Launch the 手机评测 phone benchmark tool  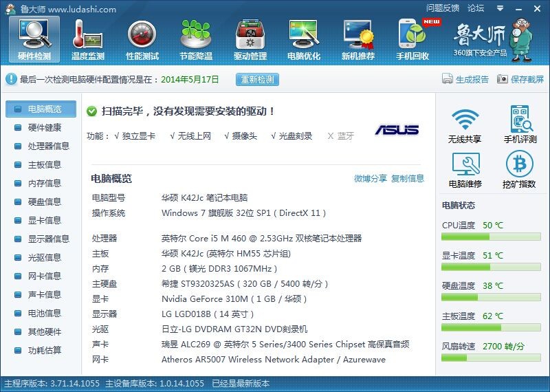pos(520,125)
